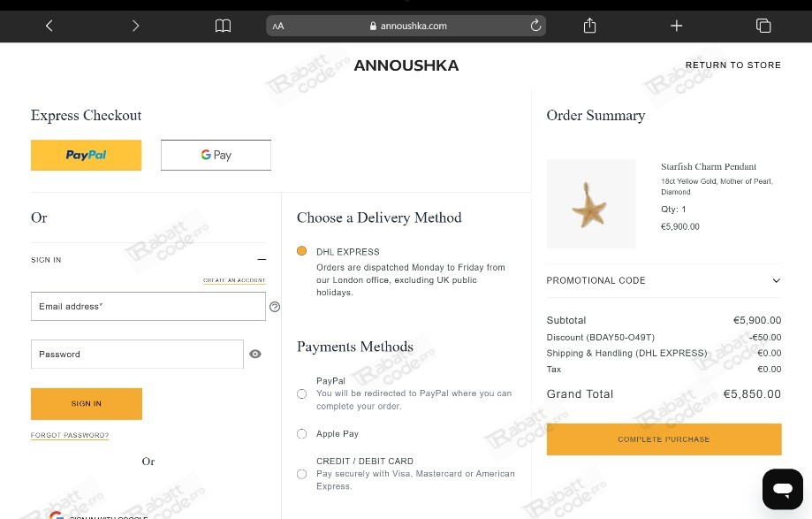812x519 pixels.
Task: Choose Credit / Debit Card payment radio
Action: (302, 474)
